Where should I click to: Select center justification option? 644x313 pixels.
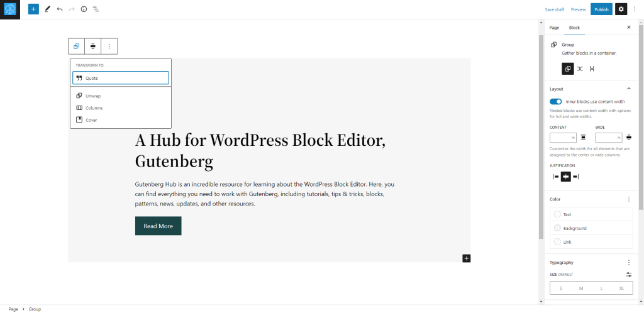(565, 177)
